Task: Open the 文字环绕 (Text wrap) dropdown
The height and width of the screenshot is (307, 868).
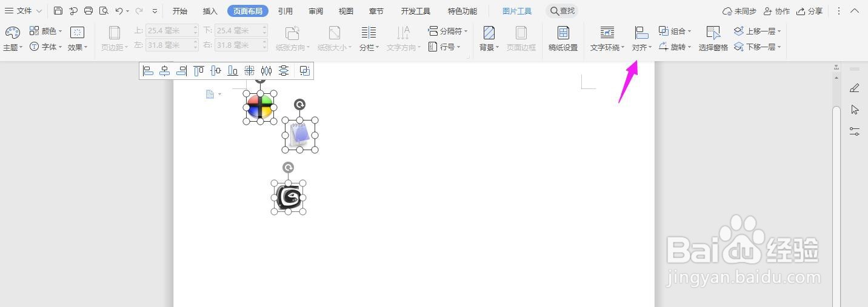Action: point(607,39)
